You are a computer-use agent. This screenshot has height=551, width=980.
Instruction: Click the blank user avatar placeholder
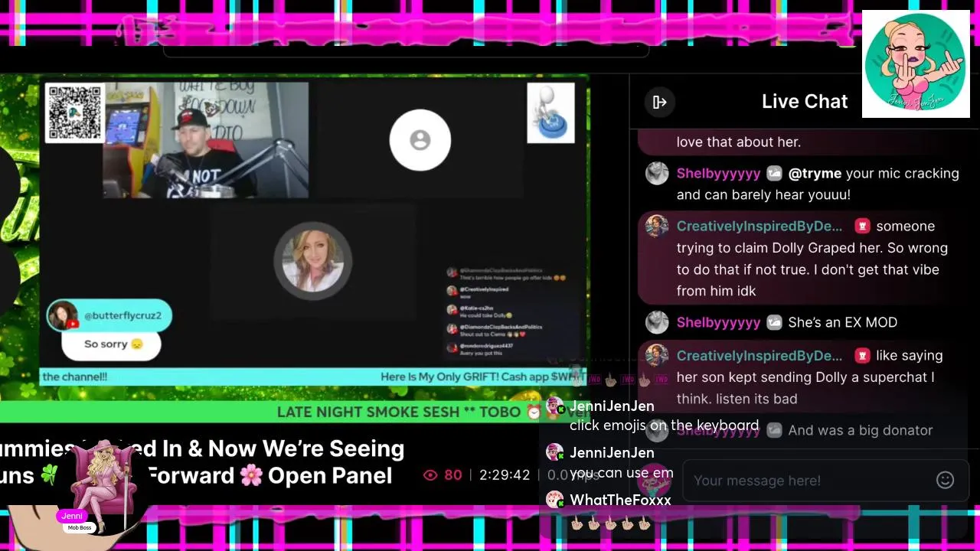point(420,140)
